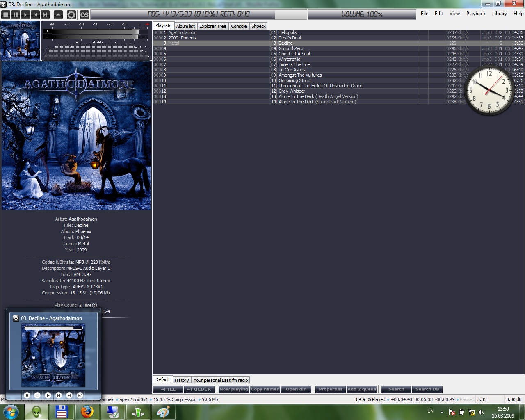The width and height of the screenshot is (525, 420).
Task: Stop playback in the taskbar preview popup
Action: (x=27, y=395)
